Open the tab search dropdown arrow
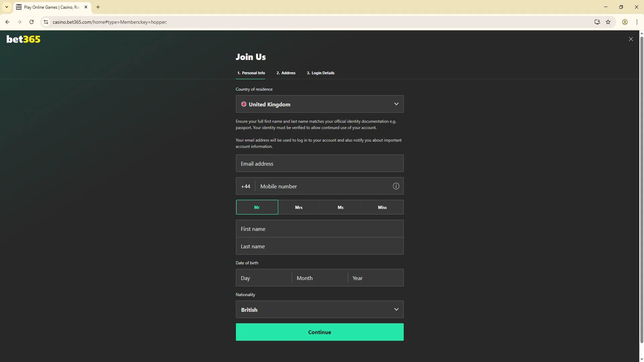This screenshot has height=362, width=644. [6, 7]
